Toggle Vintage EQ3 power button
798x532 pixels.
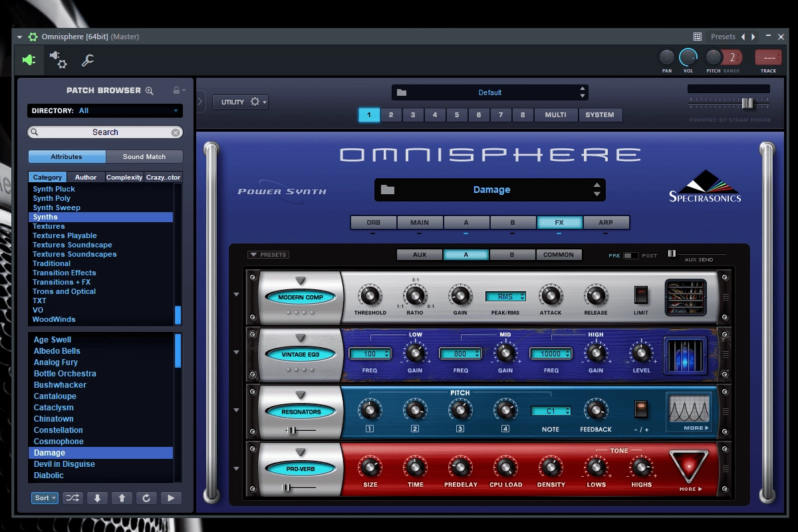point(301,354)
